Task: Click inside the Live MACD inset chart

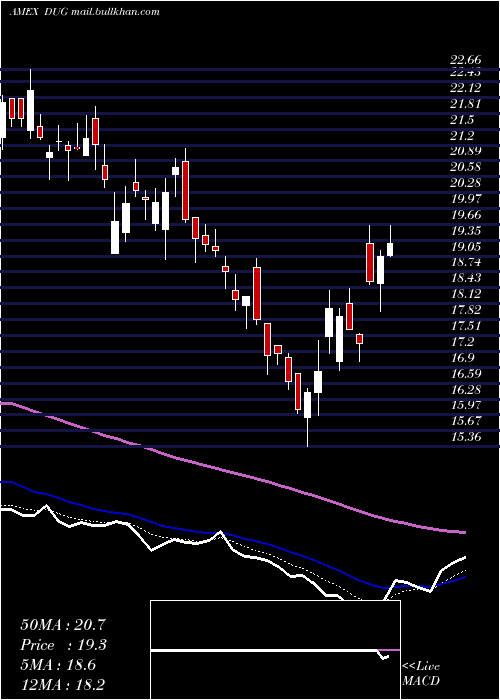Action: point(275,650)
